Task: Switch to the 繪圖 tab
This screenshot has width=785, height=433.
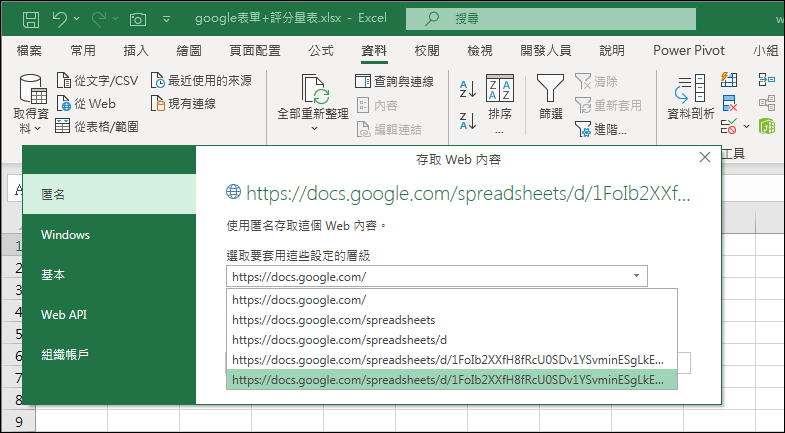Action: point(189,51)
